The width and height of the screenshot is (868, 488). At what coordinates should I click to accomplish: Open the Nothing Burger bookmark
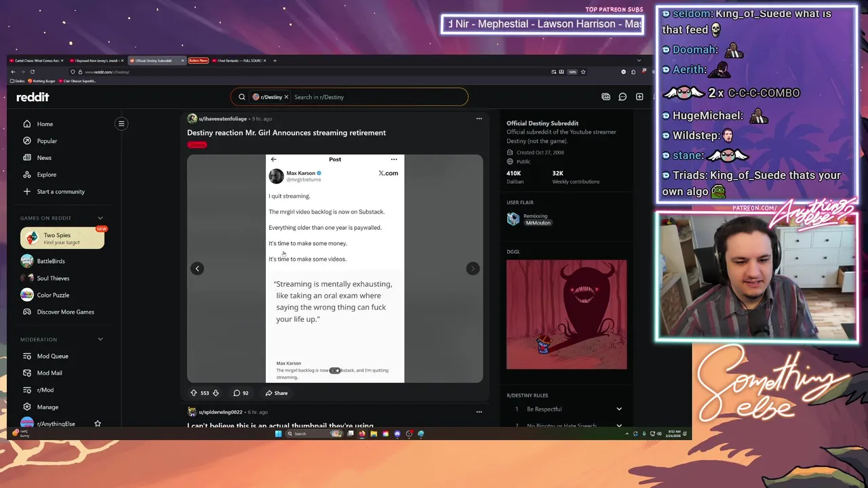click(x=43, y=81)
